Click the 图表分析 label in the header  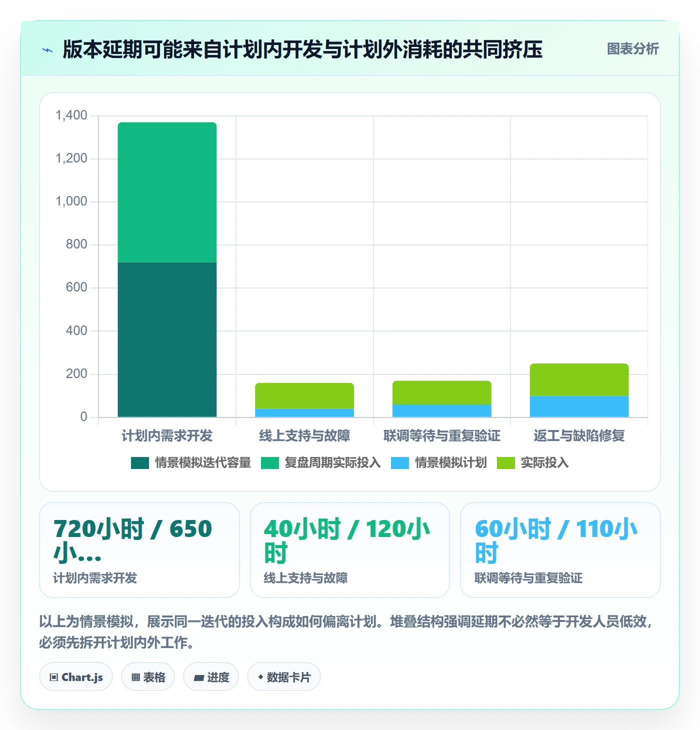point(632,49)
